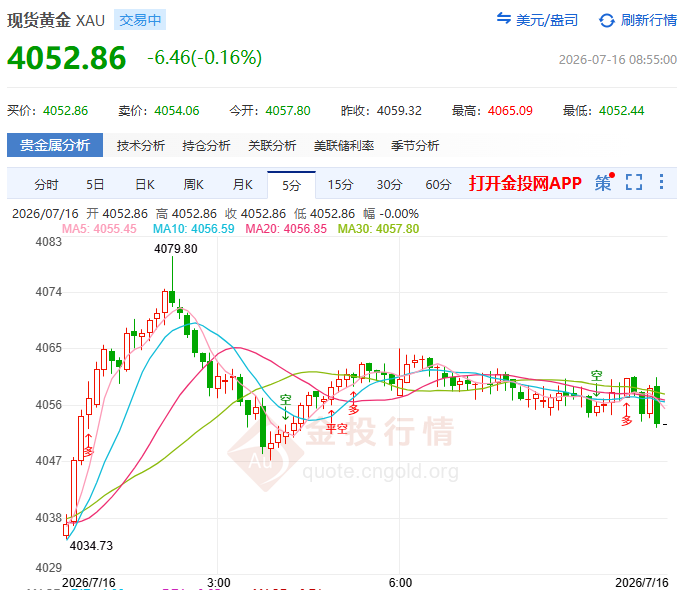Select the 15分 chart interval
This screenshot has height=590, width=683.
tap(340, 185)
